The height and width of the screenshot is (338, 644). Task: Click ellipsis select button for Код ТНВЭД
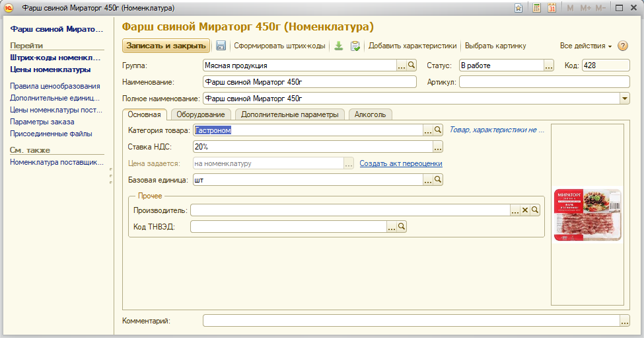pos(392,227)
